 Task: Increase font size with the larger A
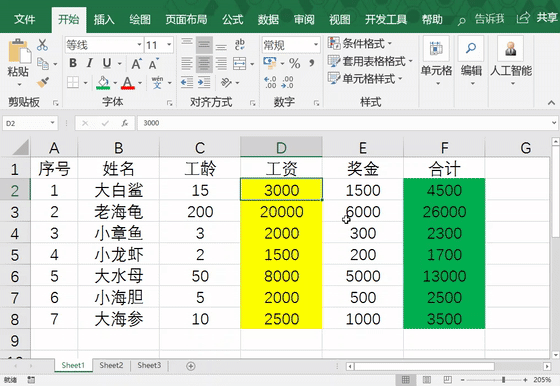point(136,64)
